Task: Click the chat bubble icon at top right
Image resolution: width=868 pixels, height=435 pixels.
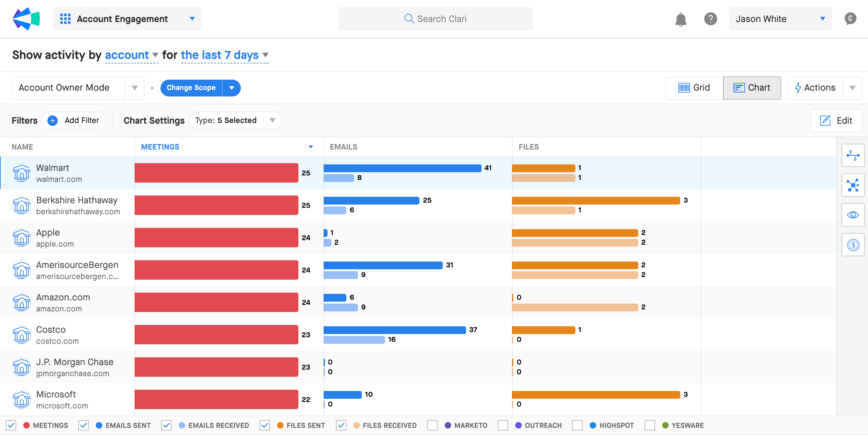Action: coord(850,18)
